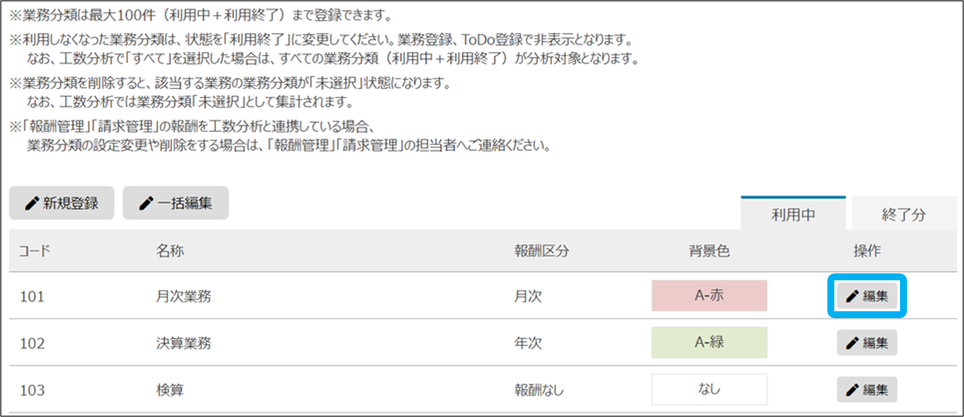Click edit pencil icon for 検算 row
The height and width of the screenshot is (417, 964).
tap(853, 389)
